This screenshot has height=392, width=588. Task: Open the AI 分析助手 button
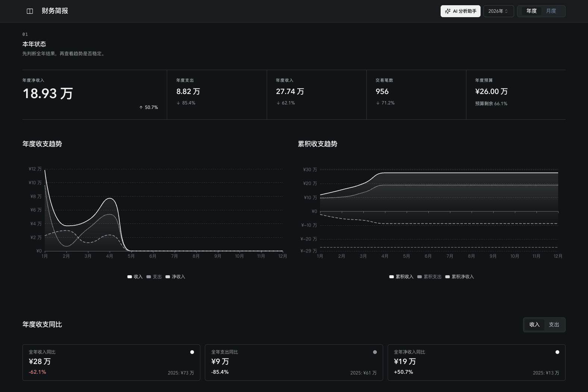pyautogui.click(x=460, y=11)
